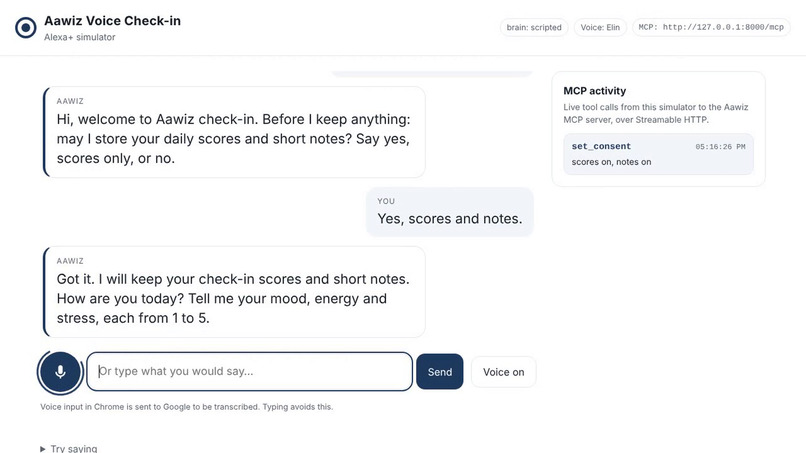Click the MCP server URL pill

pos(711,27)
